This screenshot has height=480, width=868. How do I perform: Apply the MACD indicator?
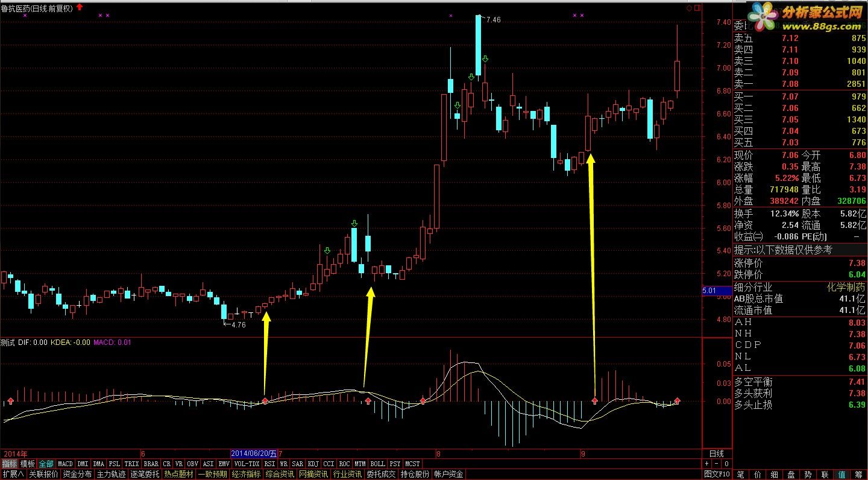tap(65, 464)
